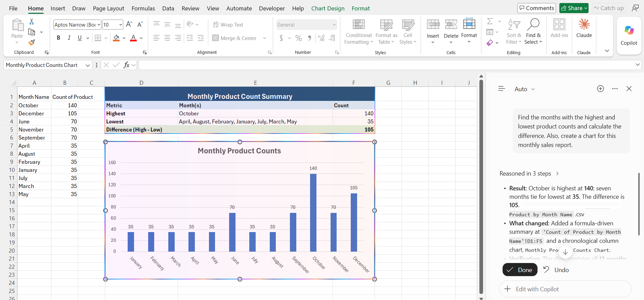The width and height of the screenshot is (644, 300).
Task: Click the AutoSum sigma icon
Action: 490,22
